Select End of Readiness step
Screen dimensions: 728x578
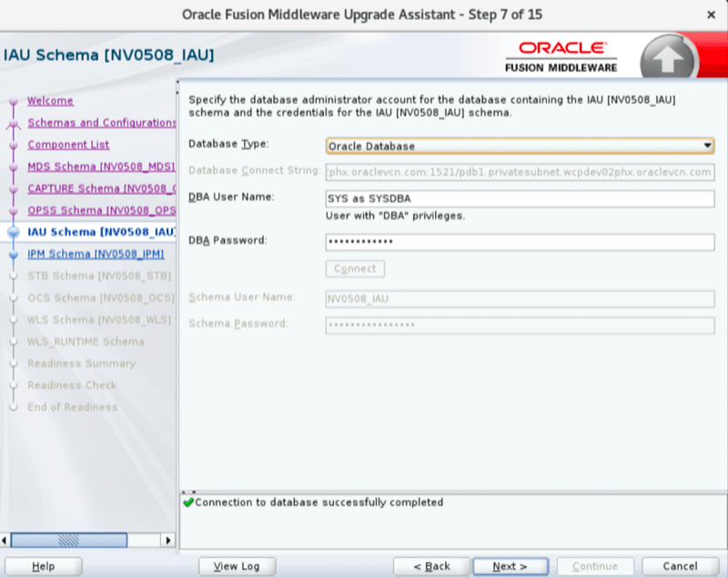point(73,407)
